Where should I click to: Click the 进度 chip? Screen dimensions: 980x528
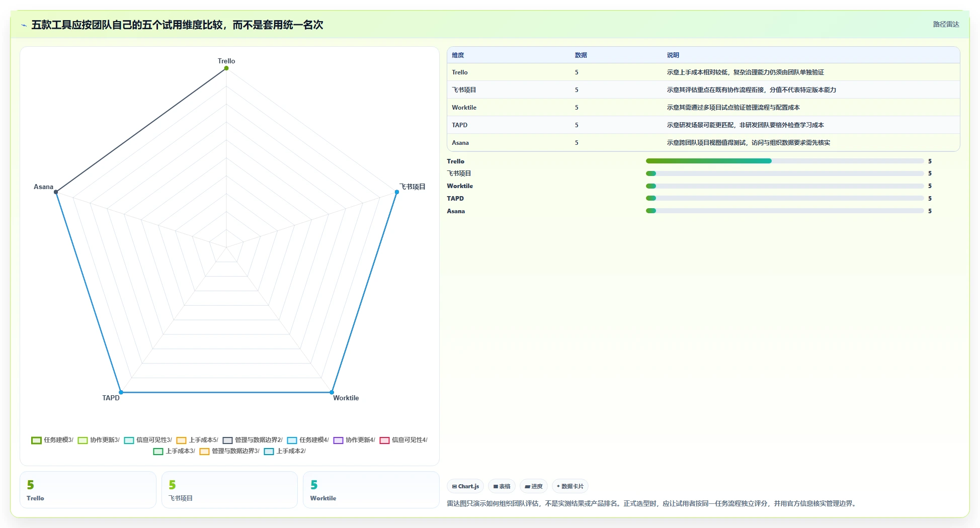tap(534, 486)
